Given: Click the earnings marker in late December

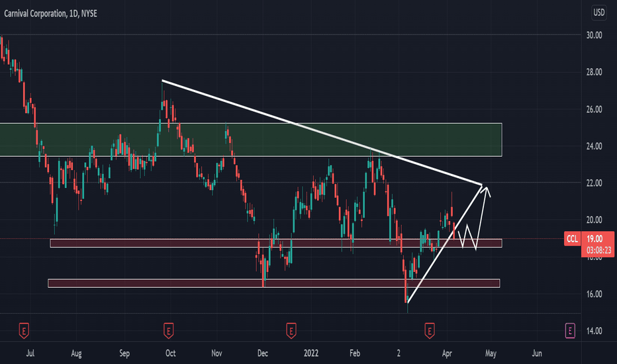Looking at the screenshot, I should 291,330.
